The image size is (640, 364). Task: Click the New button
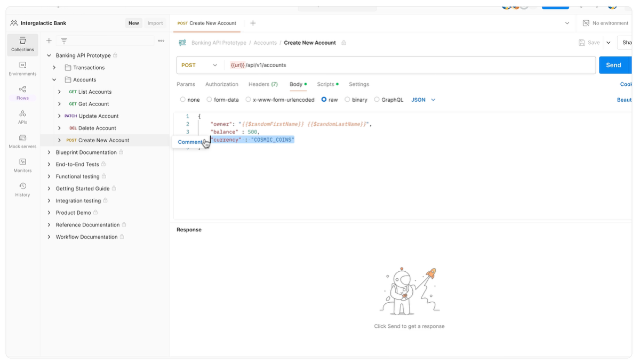click(134, 23)
